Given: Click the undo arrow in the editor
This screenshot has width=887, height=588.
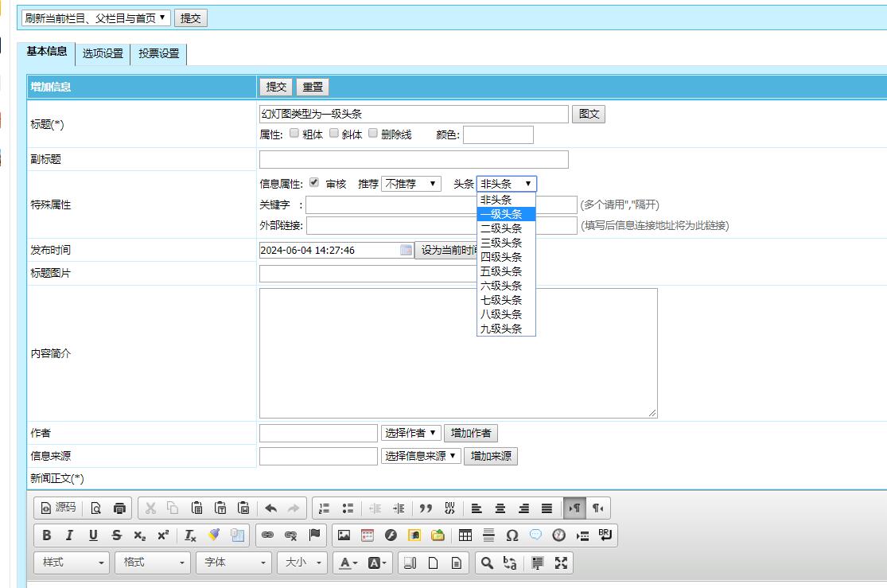Looking at the screenshot, I should point(270,508).
